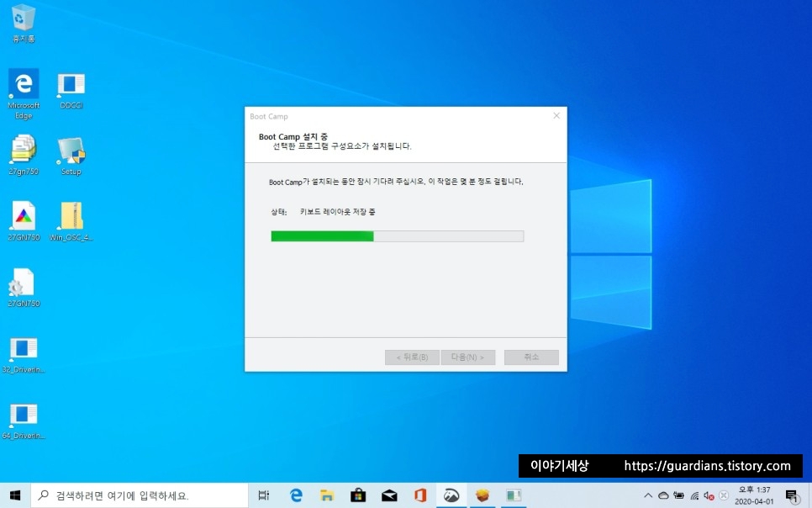Select the Win_OSC_4 zip folder icon

tap(71, 221)
